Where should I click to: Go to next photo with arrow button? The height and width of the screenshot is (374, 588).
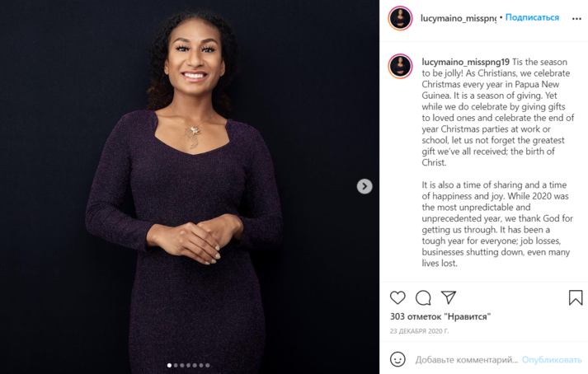tap(365, 186)
